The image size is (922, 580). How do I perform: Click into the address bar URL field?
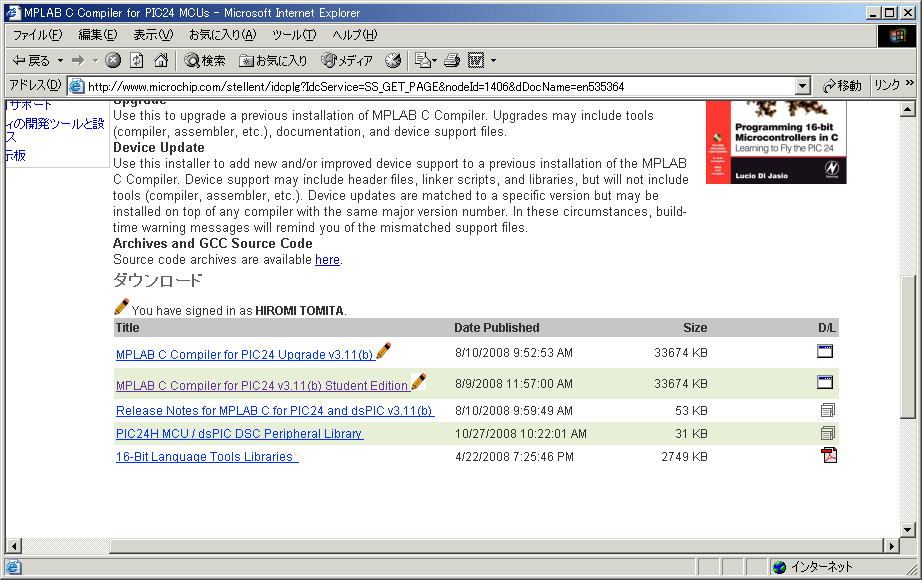(x=440, y=86)
